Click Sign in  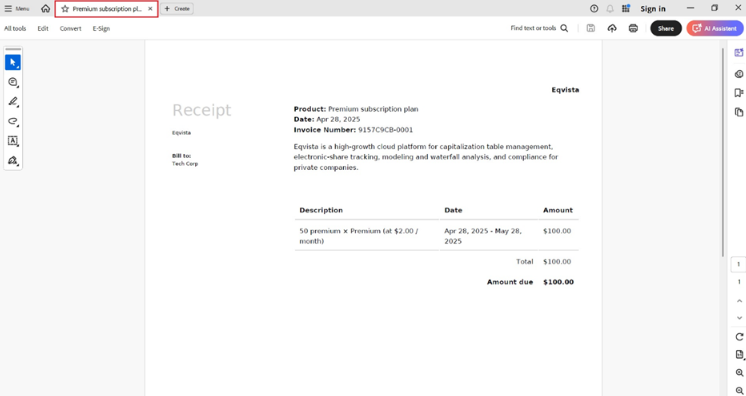click(x=653, y=9)
